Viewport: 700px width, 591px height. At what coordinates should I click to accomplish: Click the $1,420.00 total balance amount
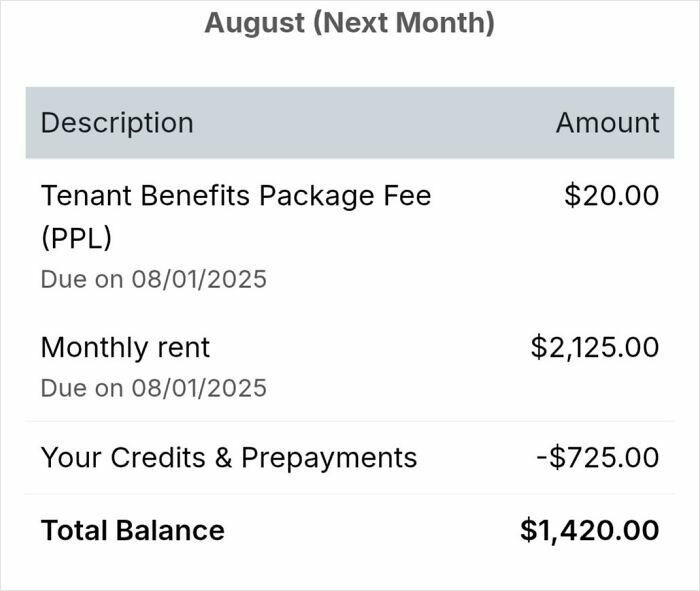point(590,530)
